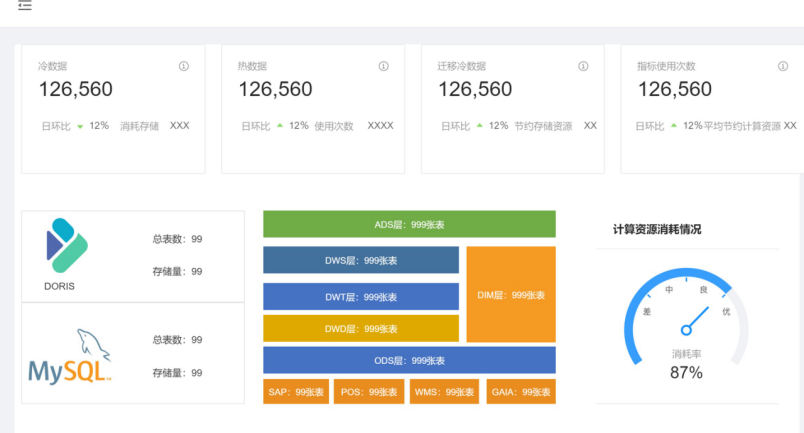804x433 pixels.
Task: Click the down trend arrow in 冷数据 card
Action: pos(80,127)
